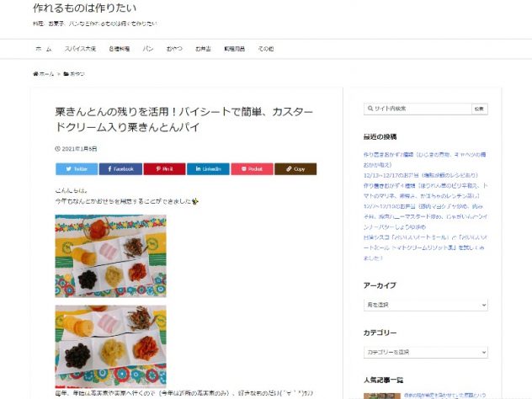Pin the post with Pinterest button

(x=164, y=169)
